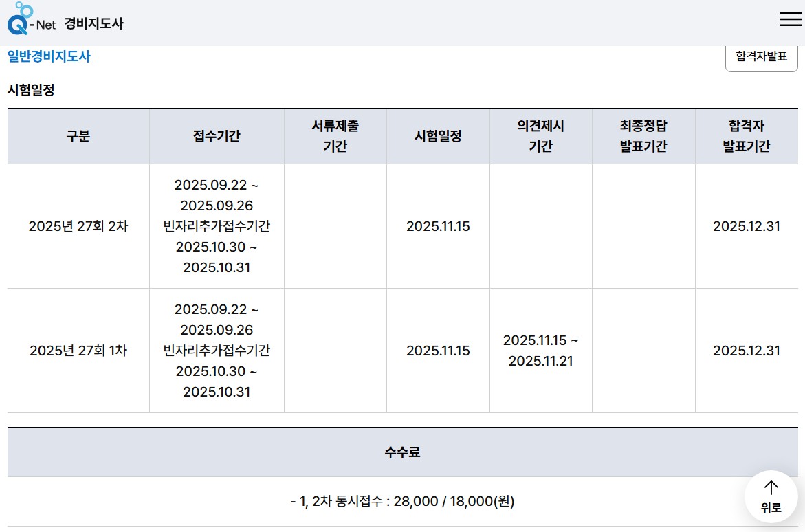Select the up arrow inside the floating circle

(x=771, y=488)
